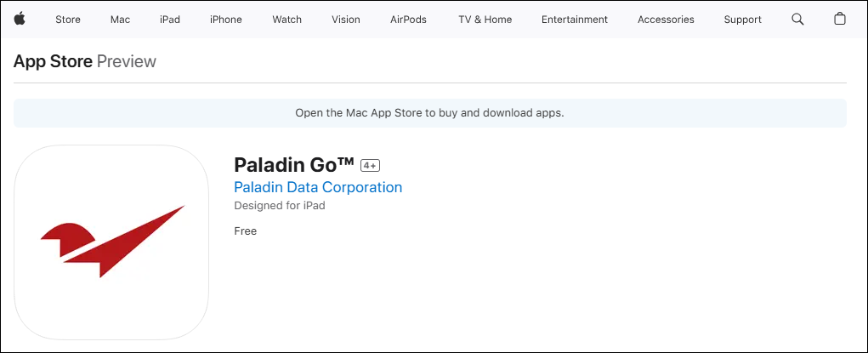Open the TV & Home menu

click(x=485, y=20)
